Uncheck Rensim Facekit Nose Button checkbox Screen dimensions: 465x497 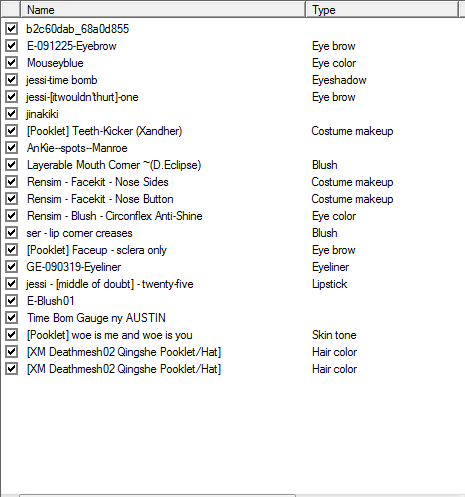11,198
